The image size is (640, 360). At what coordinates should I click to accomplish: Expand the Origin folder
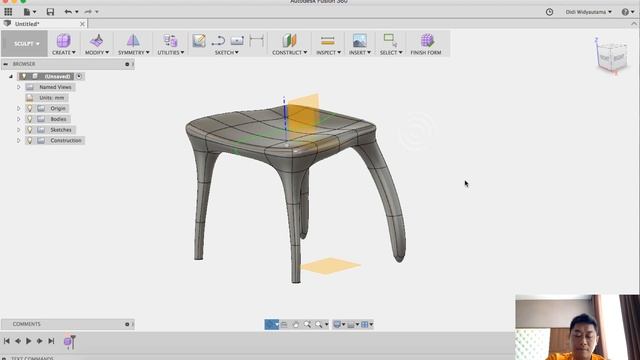[x=18, y=108]
